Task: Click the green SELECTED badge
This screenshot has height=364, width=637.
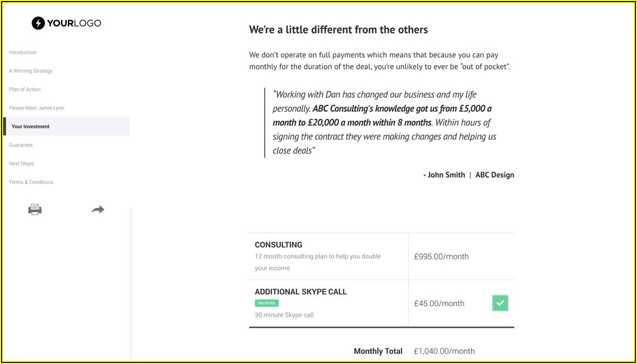Action: (266, 303)
